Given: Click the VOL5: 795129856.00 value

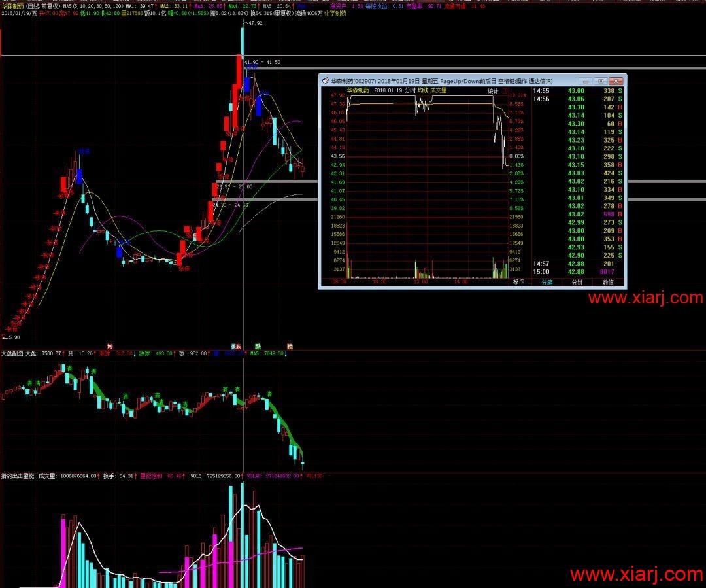Looking at the screenshot, I should tap(216, 476).
